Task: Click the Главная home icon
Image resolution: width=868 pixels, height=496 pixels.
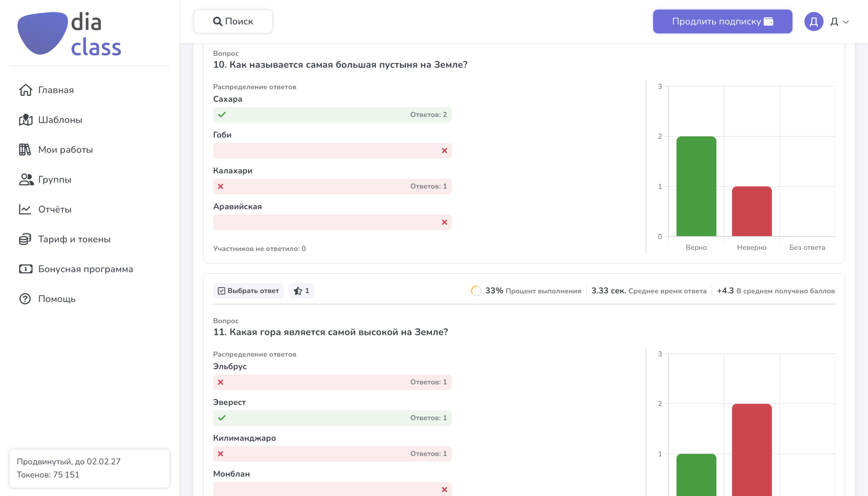Action: tap(25, 90)
